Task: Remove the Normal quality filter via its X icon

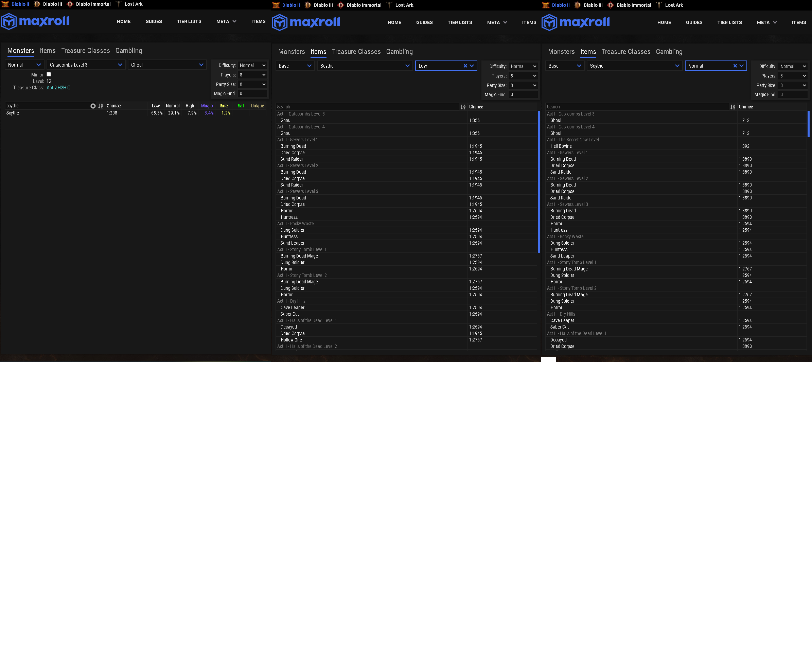Action: (735, 66)
